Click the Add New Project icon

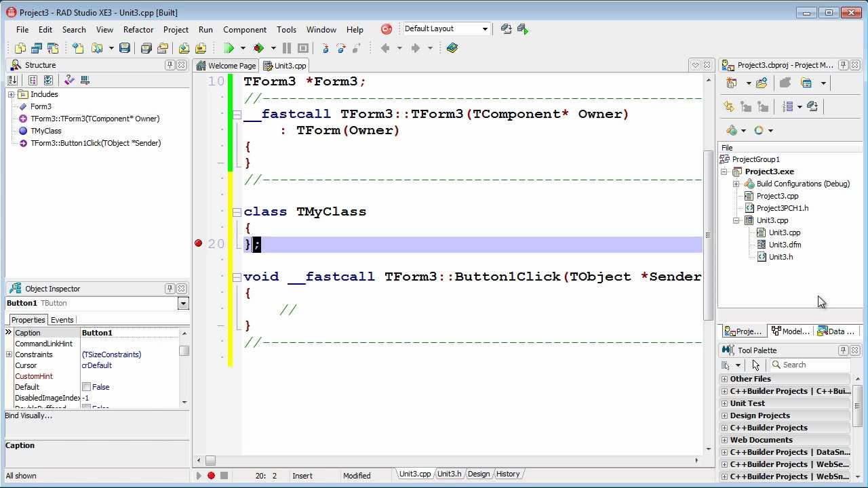(731, 83)
